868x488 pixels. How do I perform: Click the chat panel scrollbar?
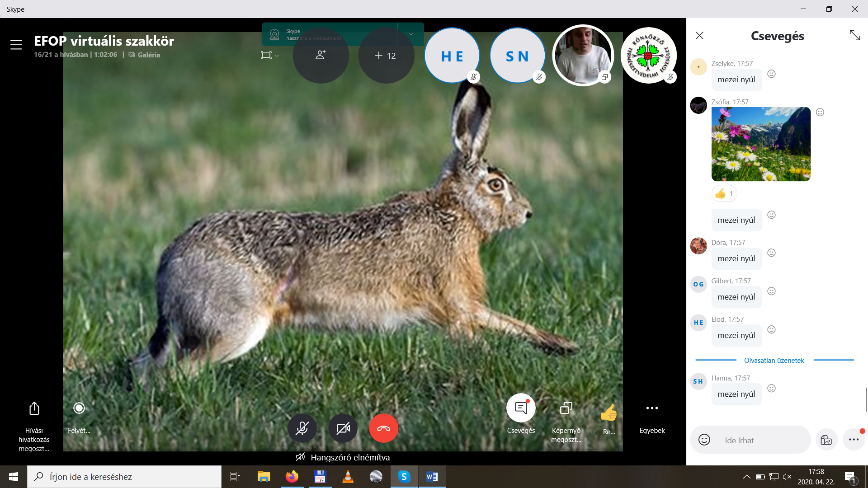point(866,399)
